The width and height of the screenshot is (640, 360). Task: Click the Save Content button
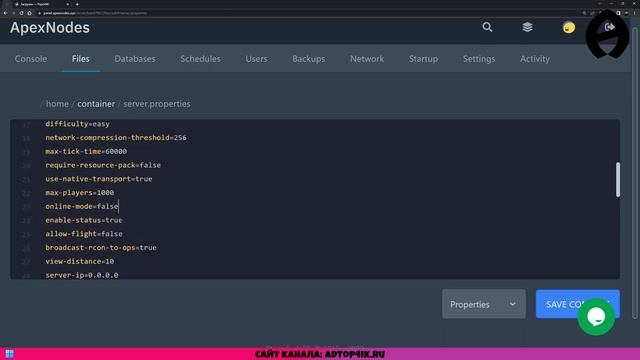coord(578,304)
